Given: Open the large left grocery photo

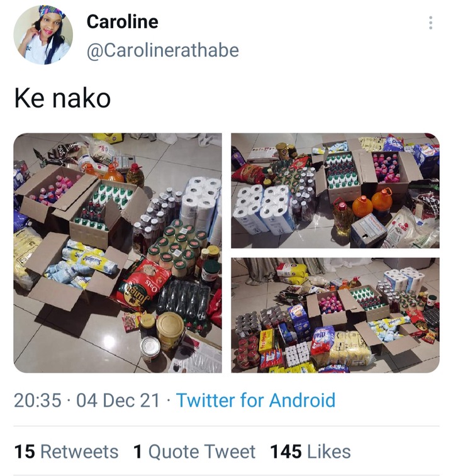Looking at the screenshot, I should [x=118, y=253].
